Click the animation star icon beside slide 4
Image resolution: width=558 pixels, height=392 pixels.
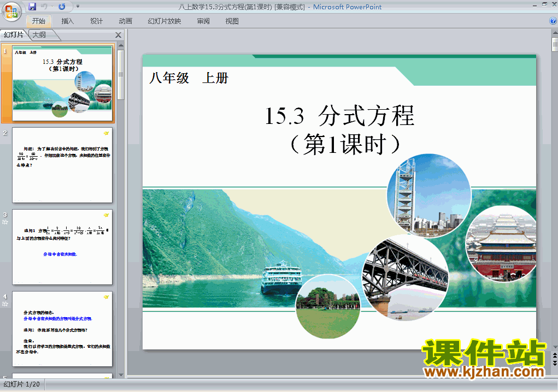pos(5,304)
